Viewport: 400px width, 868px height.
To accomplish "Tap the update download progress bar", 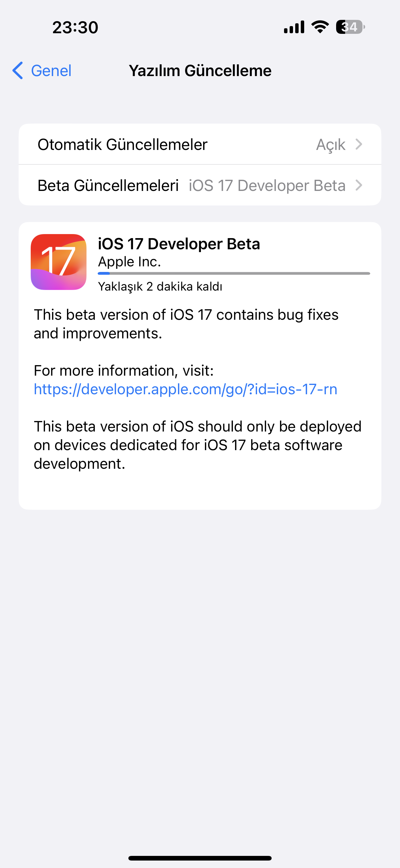I will click(234, 273).
